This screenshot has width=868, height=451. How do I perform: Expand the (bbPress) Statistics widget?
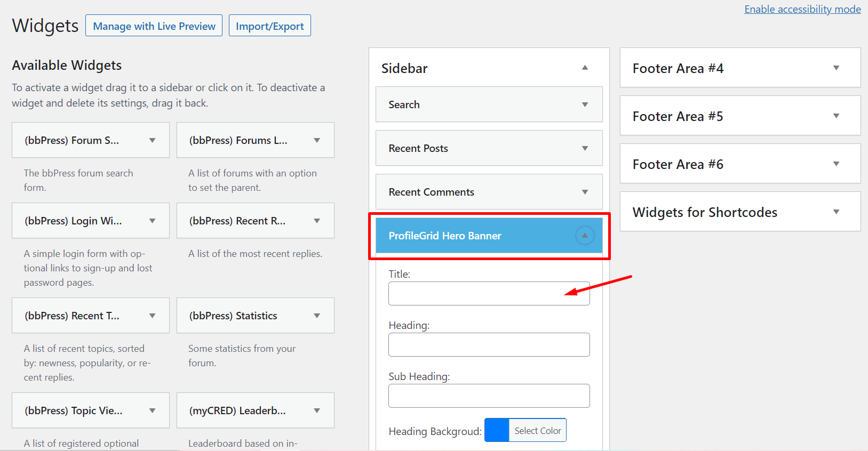click(x=317, y=316)
